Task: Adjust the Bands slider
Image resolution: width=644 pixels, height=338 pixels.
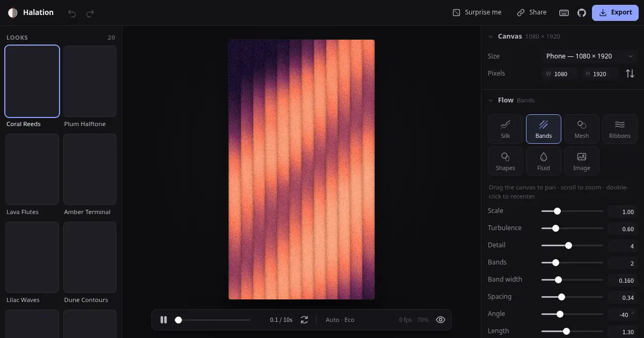Action: [572, 263]
